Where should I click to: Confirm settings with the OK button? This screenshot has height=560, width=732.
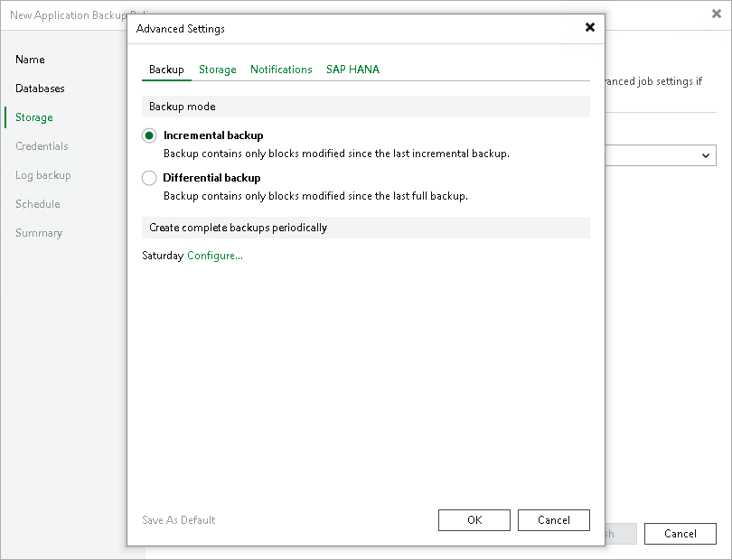[474, 519]
